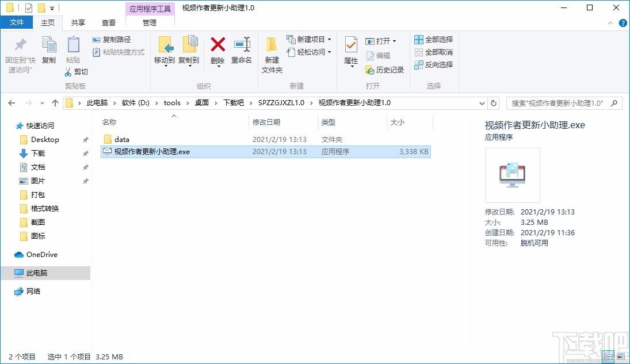The image size is (630, 364).
Task: Click the 编辑 (Edit) button
Action: pos(382,55)
